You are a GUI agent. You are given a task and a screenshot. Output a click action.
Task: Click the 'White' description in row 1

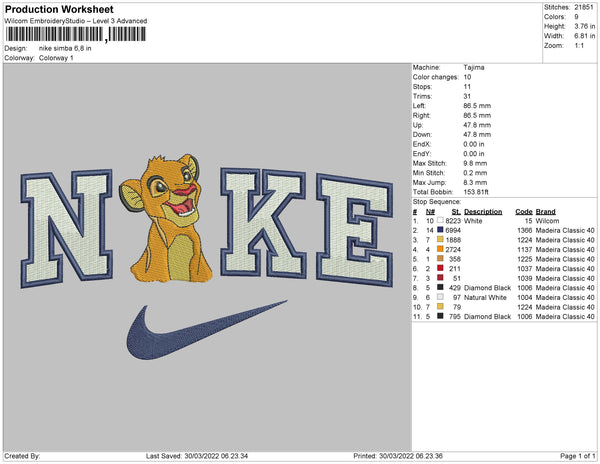tap(473, 221)
